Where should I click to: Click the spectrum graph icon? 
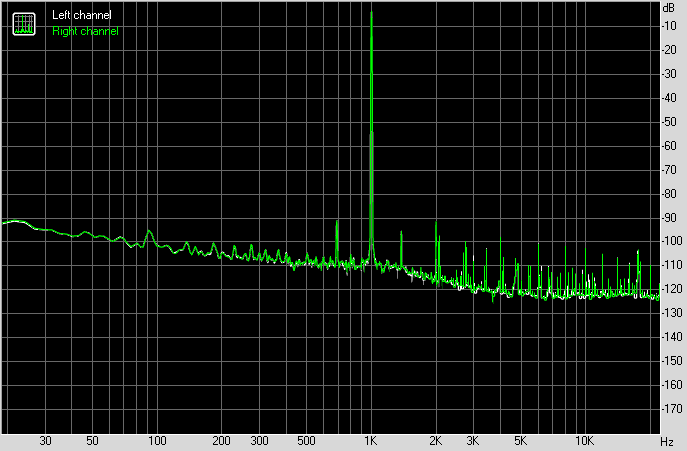pos(24,24)
